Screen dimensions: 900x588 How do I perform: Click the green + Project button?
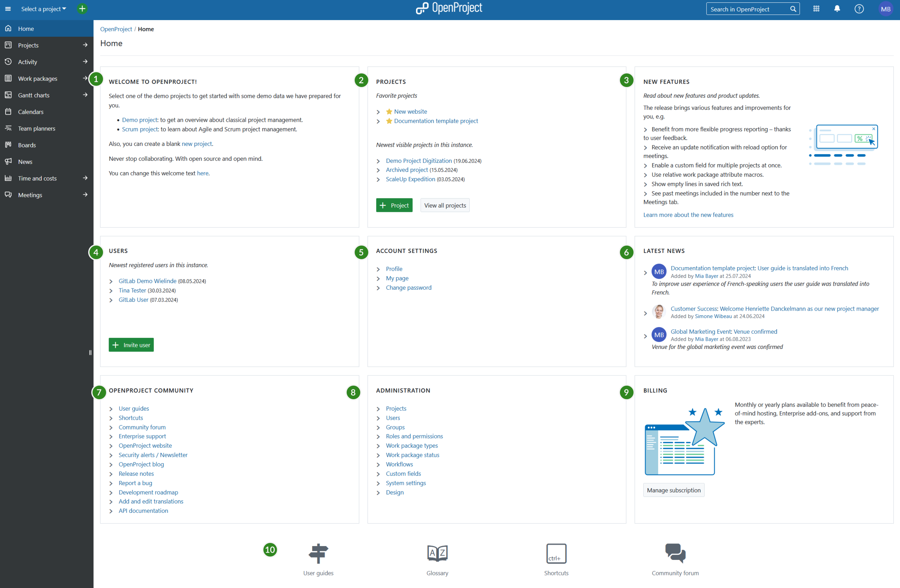click(x=394, y=205)
